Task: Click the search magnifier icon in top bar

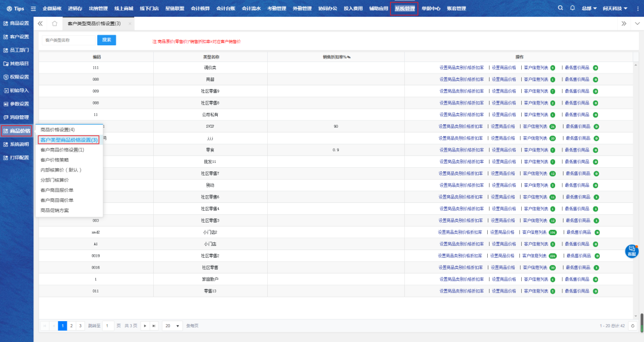Action: pos(560,8)
